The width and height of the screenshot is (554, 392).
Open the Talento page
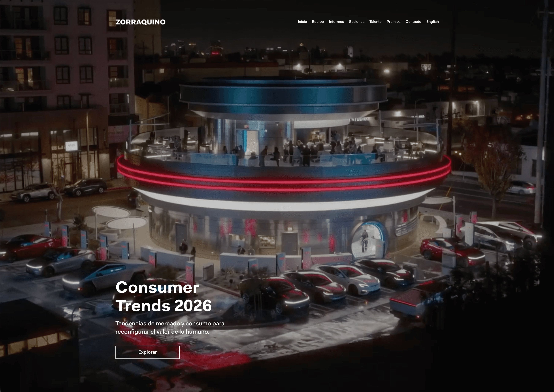pos(375,22)
